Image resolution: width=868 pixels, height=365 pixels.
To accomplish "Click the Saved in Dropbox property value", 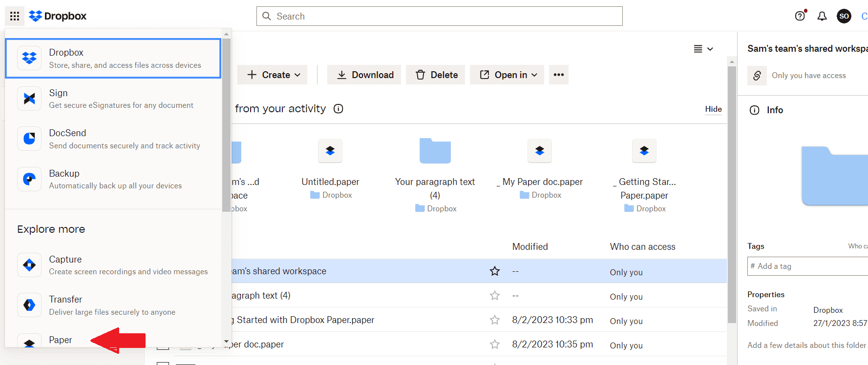I will (828, 310).
